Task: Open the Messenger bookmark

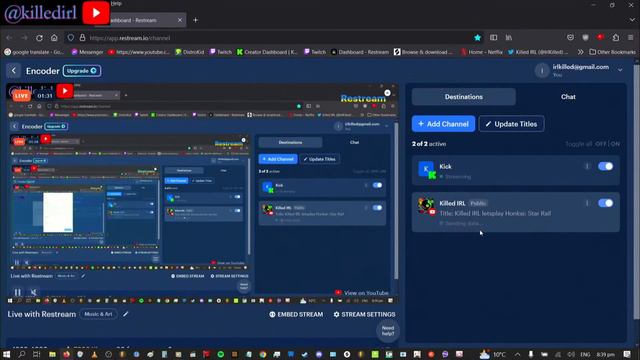Action: 87,52
